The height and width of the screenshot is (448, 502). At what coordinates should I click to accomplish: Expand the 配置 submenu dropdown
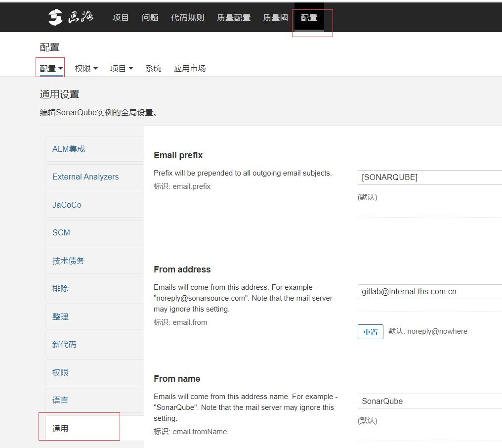coord(51,69)
